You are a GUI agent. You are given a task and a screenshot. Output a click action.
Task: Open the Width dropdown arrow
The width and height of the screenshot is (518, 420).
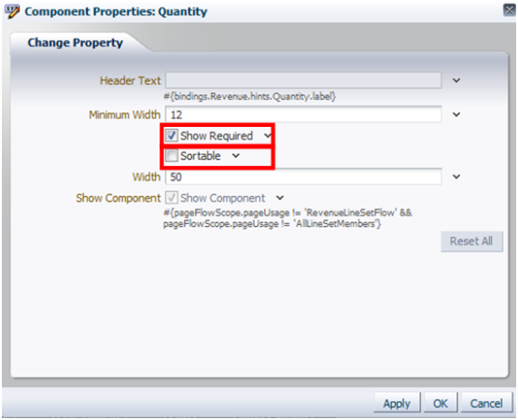(456, 176)
